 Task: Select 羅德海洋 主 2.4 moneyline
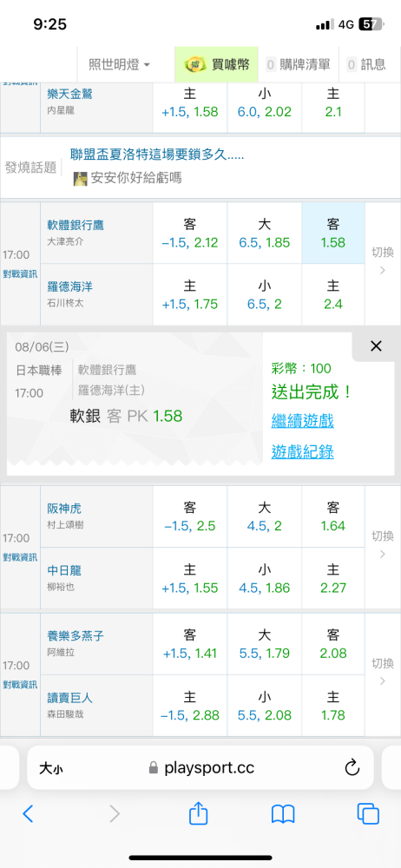(333, 294)
